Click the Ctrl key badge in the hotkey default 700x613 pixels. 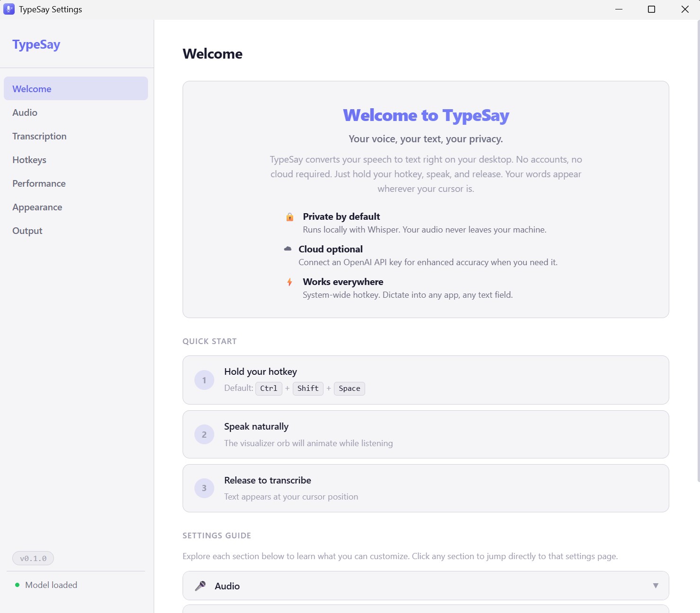click(268, 388)
